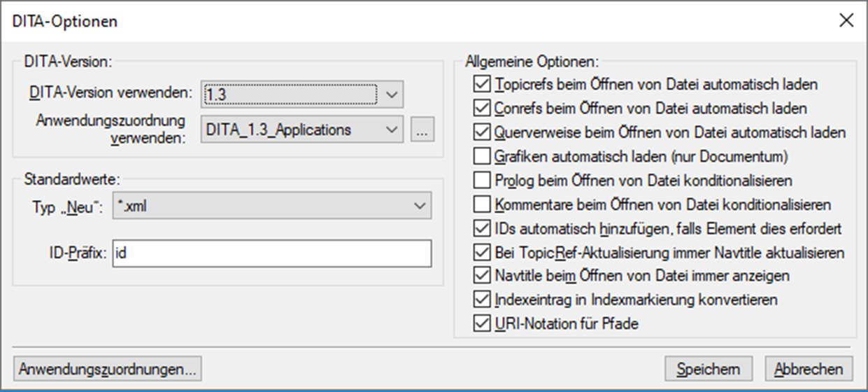
Task: Click the Abbrechen button
Action: [x=809, y=368]
